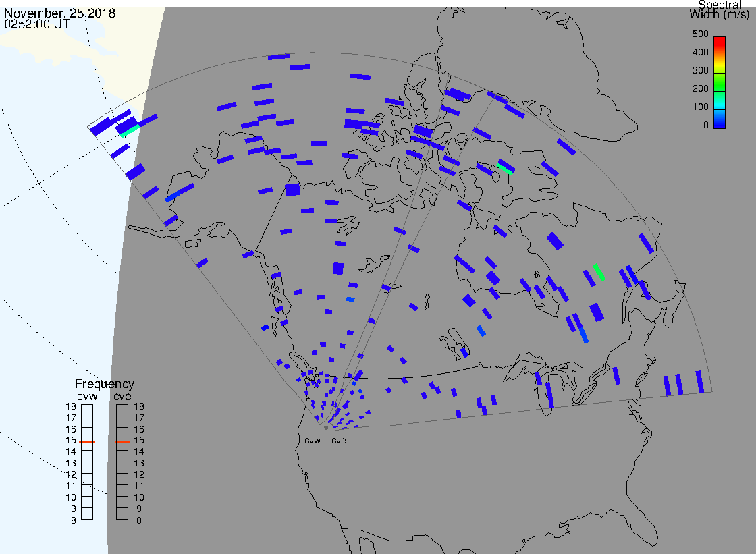The image size is (756, 554).
Task: Select the 14 label beside cvw frequency bar
Action: [x=71, y=452]
